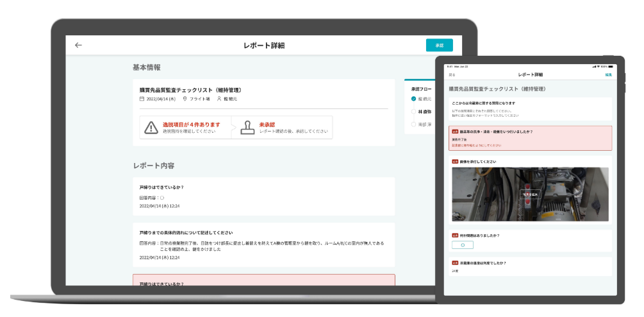Click the red highlighted card at laptop bottom
644x317 pixels.
pyautogui.click(x=263, y=280)
